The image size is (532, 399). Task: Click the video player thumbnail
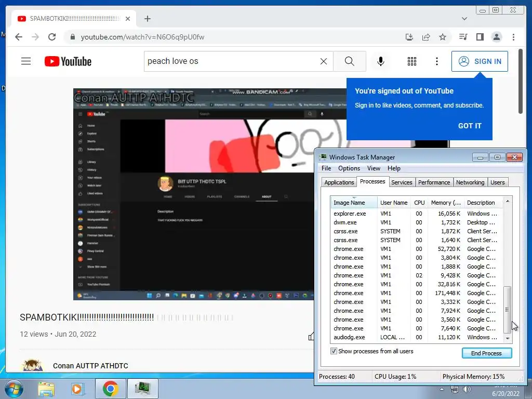[x=193, y=194]
